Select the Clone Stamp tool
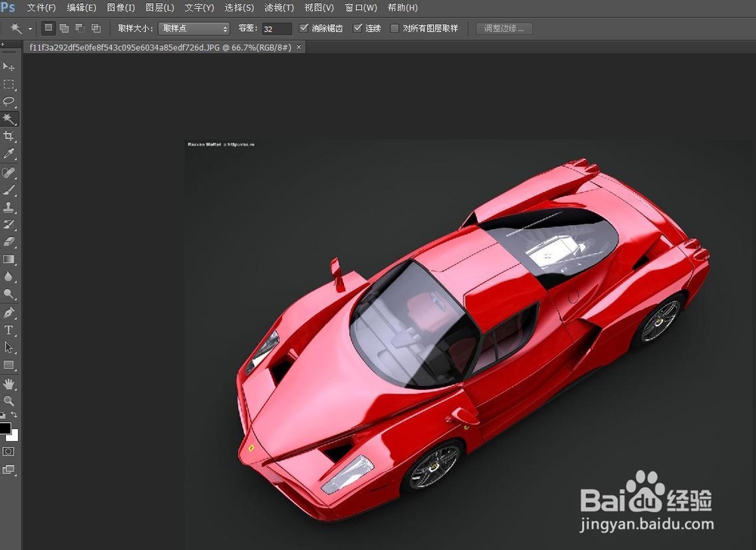The width and height of the screenshot is (756, 550). click(x=8, y=207)
